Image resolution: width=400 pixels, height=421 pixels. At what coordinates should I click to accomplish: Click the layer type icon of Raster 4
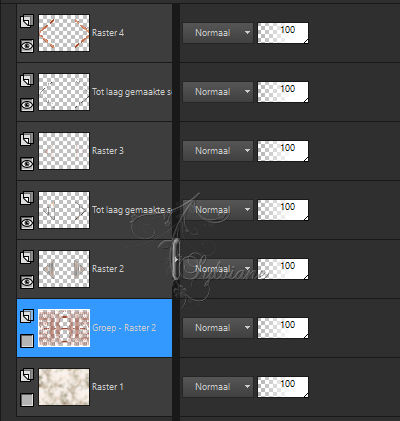tap(27, 22)
